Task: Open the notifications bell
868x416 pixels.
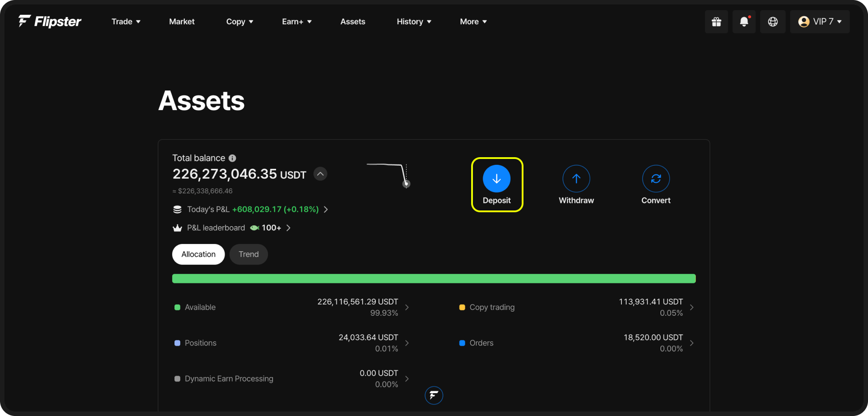Action: point(744,21)
